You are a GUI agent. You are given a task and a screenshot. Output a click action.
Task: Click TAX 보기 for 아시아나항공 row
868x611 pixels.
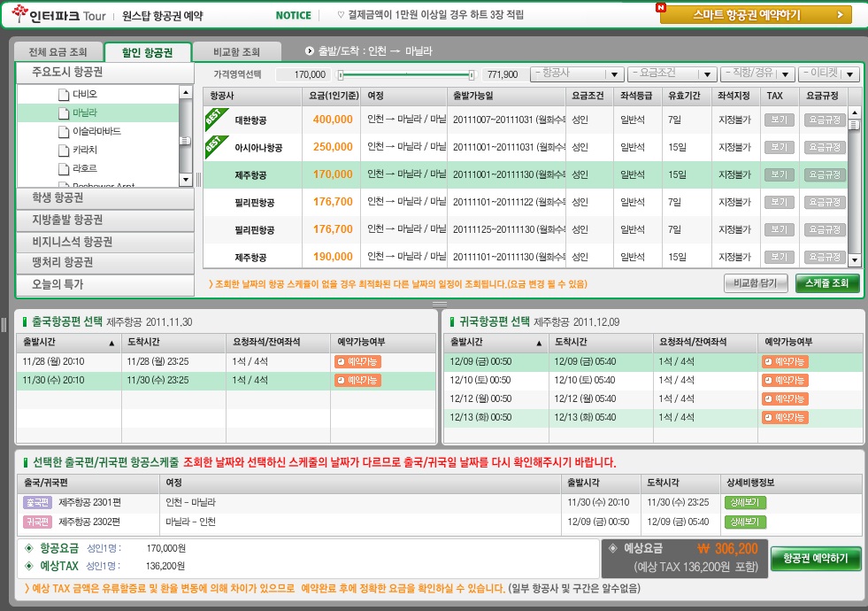pos(780,147)
